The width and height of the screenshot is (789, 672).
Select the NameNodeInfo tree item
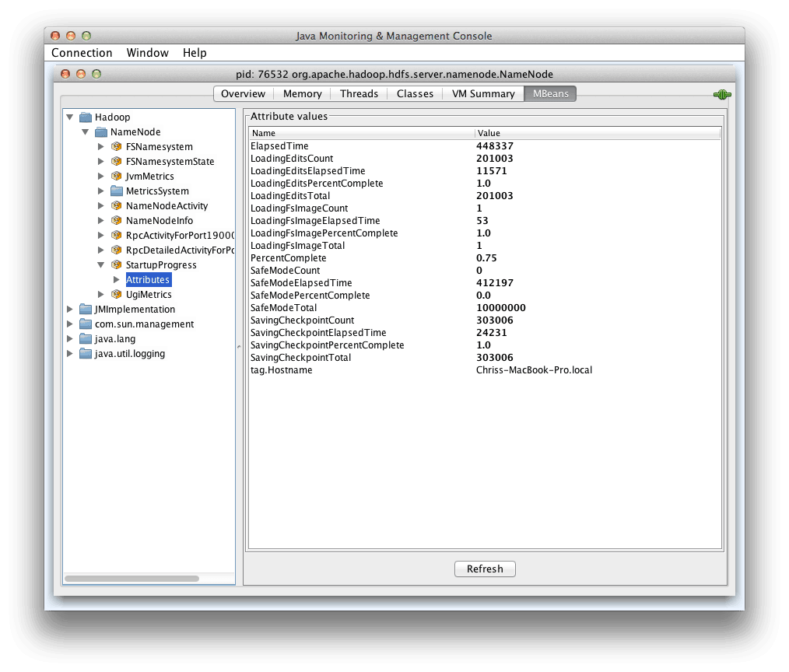point(160,220)
